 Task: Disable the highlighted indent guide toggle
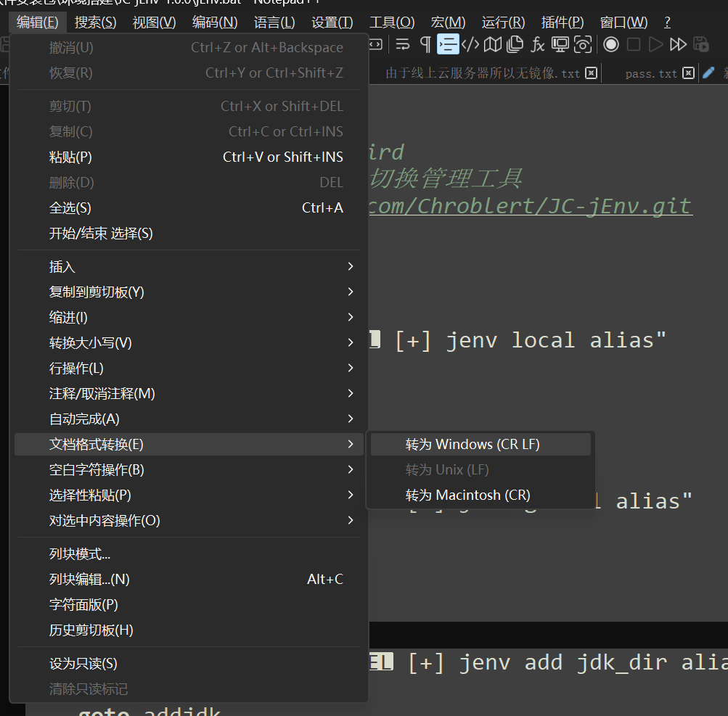447,44
